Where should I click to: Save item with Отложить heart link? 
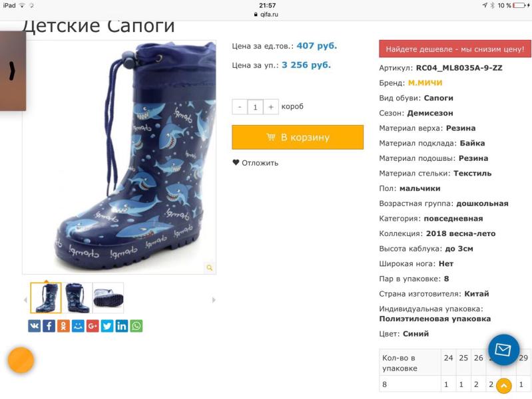click(255, 163)
